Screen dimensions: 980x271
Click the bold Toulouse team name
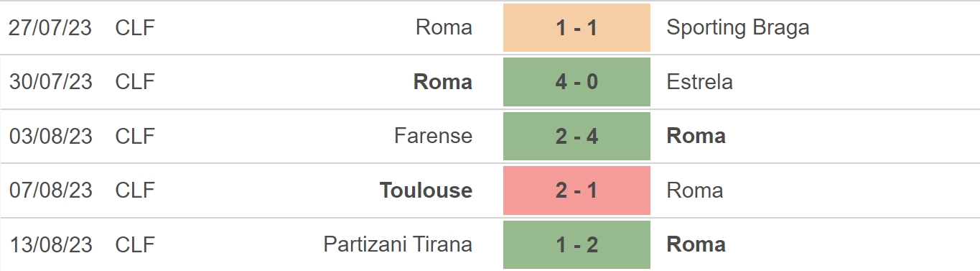pyautogui.click(x=426, y=190)
